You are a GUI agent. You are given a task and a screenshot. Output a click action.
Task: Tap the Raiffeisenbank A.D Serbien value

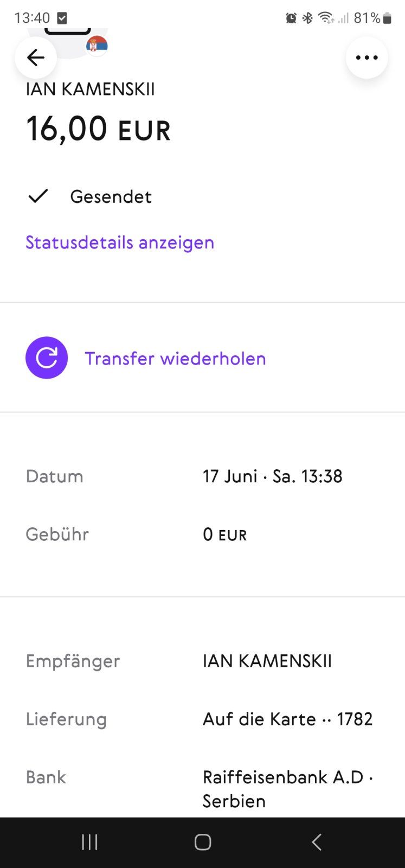click(x=287, y=789)
